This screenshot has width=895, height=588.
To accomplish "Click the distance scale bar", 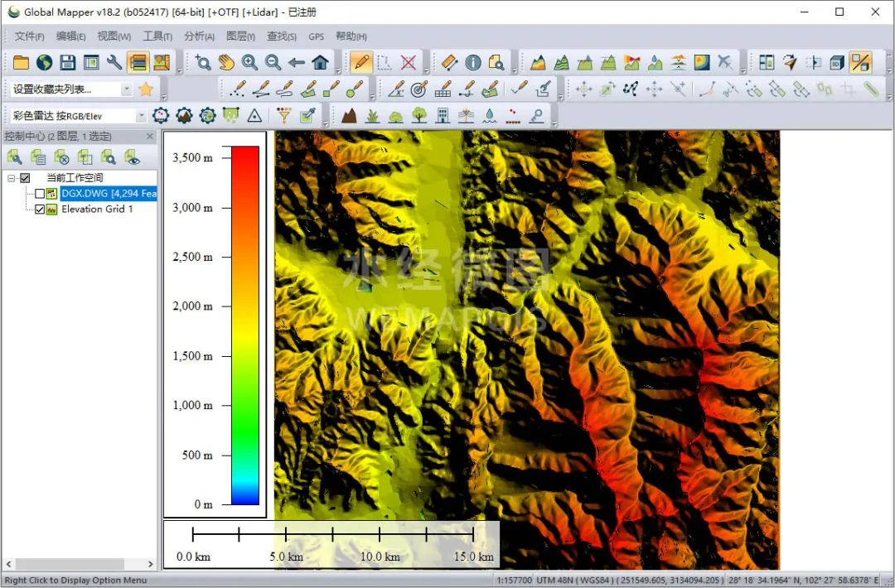I will pos(333,534).
